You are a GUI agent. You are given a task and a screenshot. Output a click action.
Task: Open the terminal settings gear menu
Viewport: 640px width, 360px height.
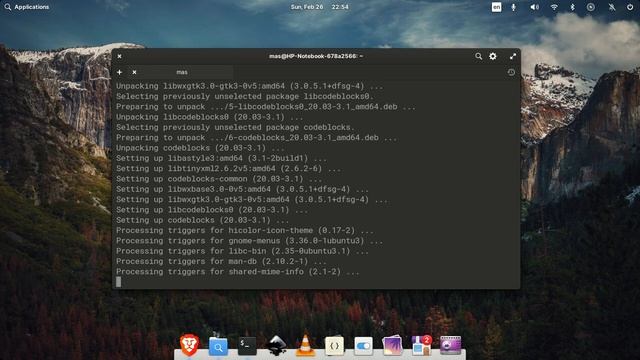click(x=493, y=56)
